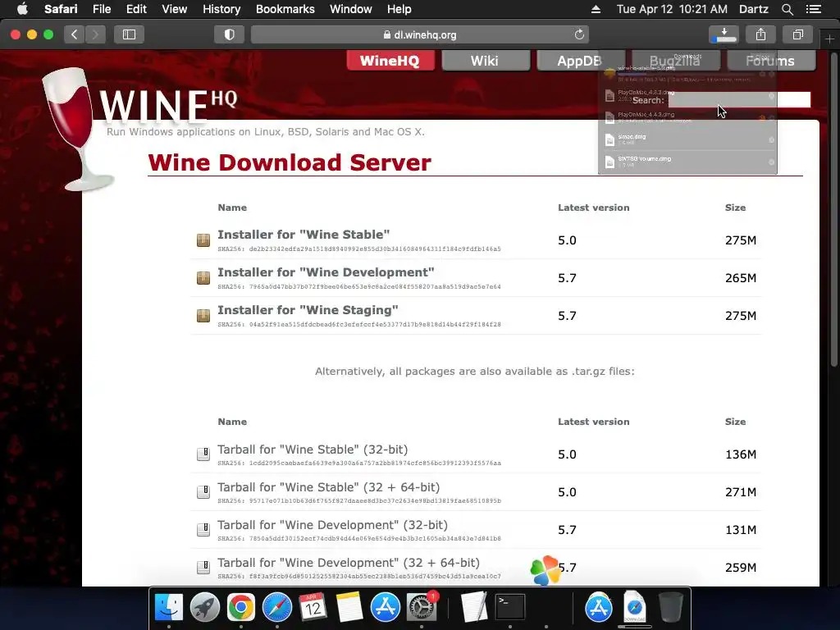Download Installer for "Wine Stable"

[304, 235]
